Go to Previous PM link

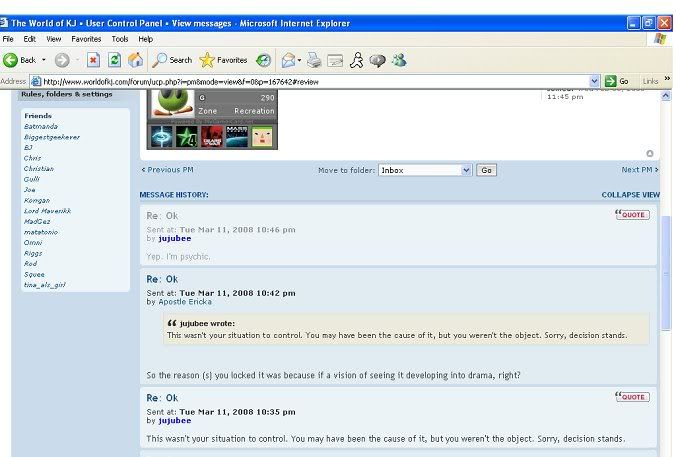168,170
